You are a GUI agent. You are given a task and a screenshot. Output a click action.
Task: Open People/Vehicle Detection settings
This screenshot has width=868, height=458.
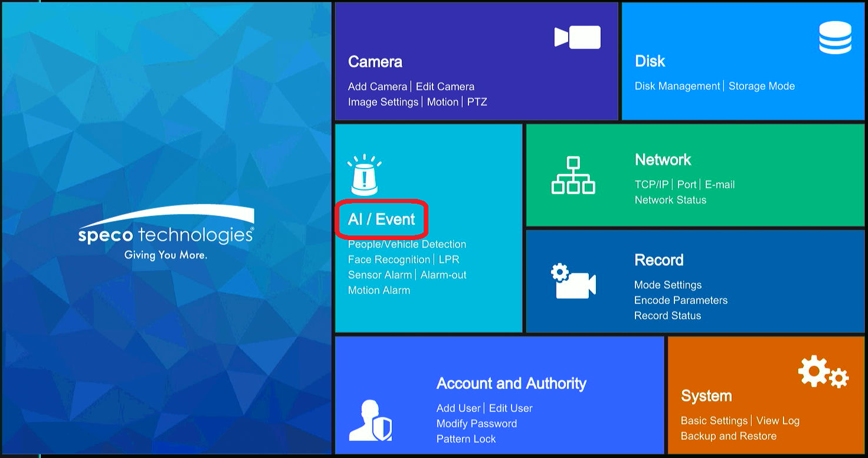pos(407,244)
